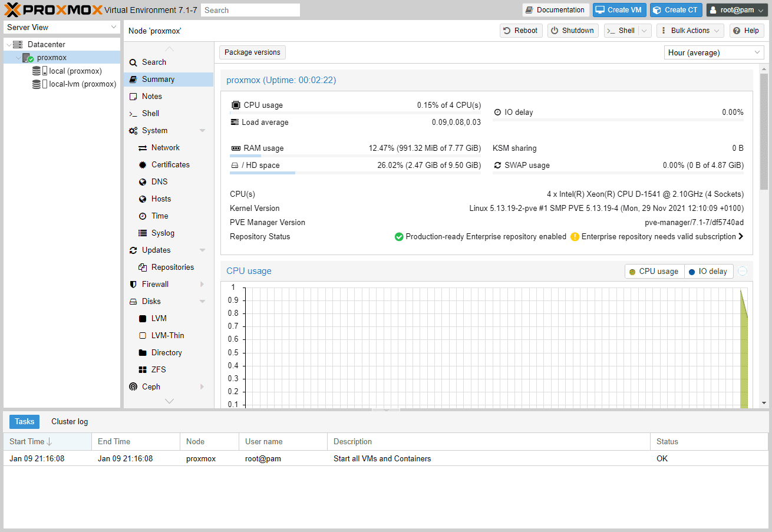
Task: Switch to the Tasks tab
Action: 24,422
